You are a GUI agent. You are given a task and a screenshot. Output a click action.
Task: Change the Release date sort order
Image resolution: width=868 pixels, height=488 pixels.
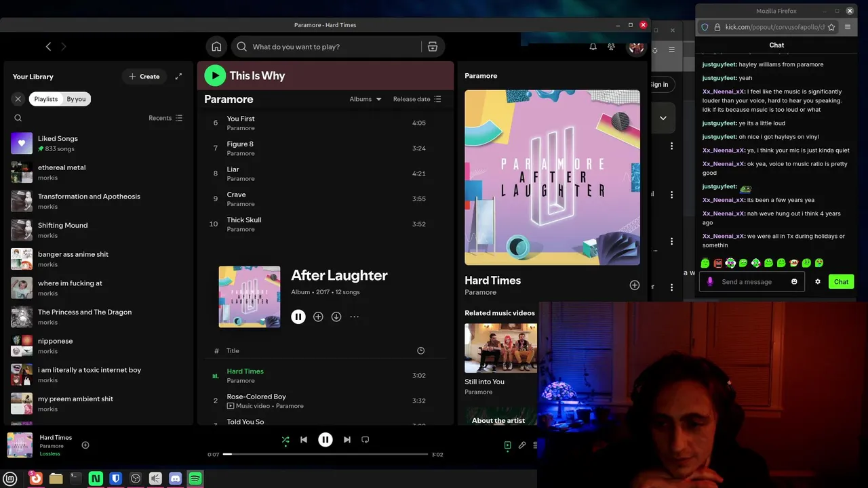(417, 99)
